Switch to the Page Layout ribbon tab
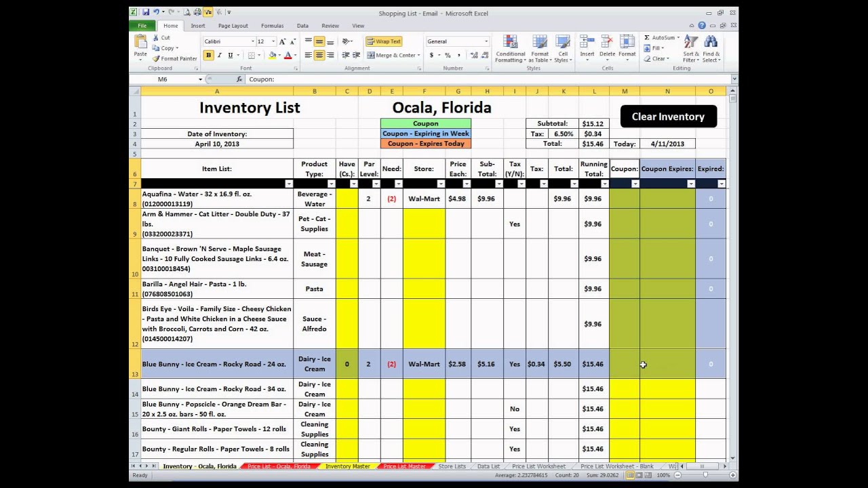This screenshot has width=868, height=488. (x=233, y=26)
